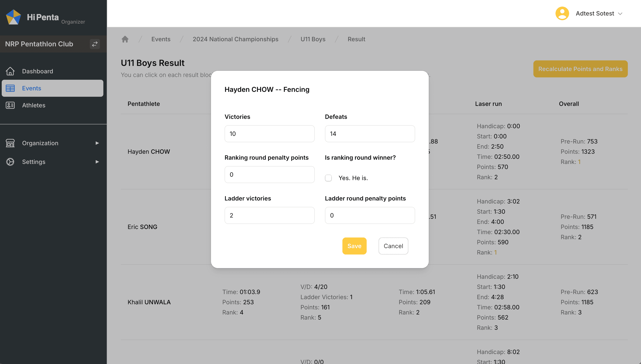Image resolution: width=641 pixels, height=364 pixels.
Task: Click the HiPenta pentagon logo
Action: (x=13, y=17)
